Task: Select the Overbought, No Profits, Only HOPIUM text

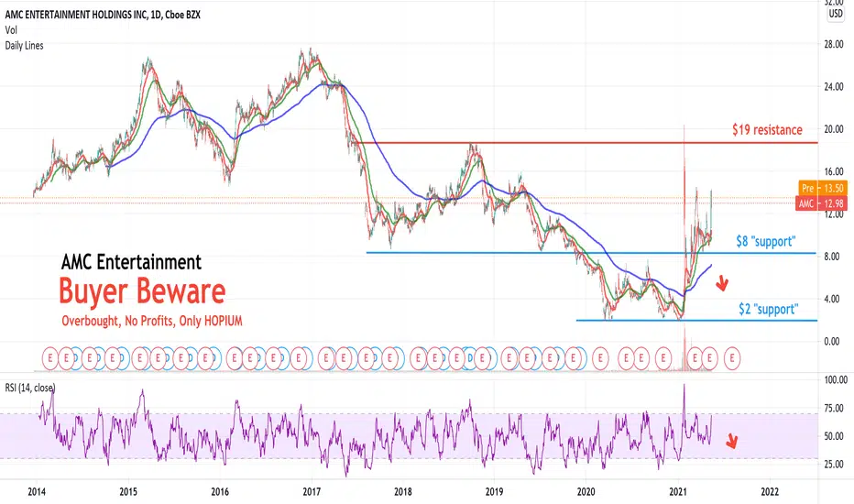Action: tap(152, 321)
